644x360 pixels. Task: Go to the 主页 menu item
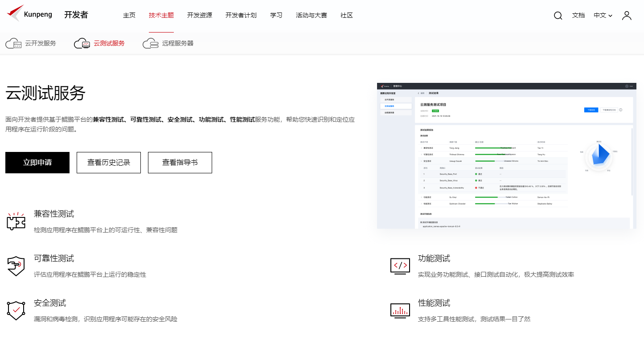pyautogui.click(x=129, y=16)
